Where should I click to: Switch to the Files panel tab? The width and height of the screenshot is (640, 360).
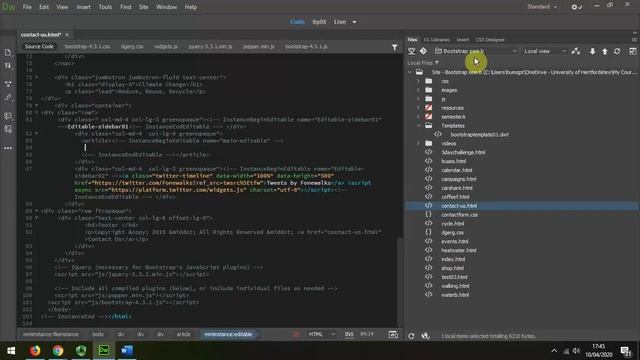coord(412,40)
